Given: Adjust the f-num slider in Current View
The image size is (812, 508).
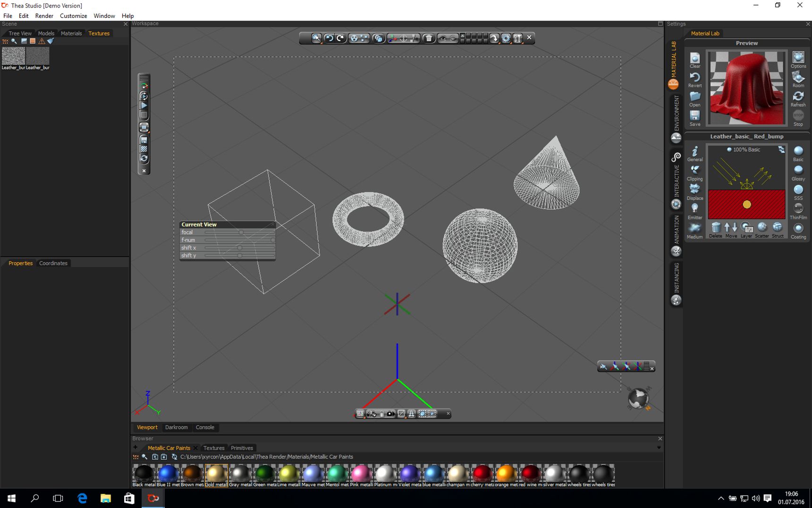Looking at the screenshot, I should 239,240.
